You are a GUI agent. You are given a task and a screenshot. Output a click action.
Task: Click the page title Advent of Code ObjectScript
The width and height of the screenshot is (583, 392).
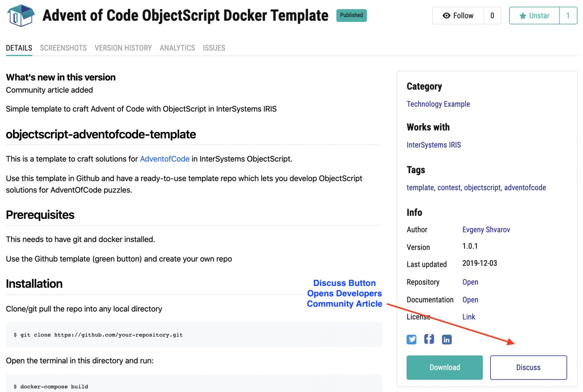pyautogui.click(x=185, y=16)
